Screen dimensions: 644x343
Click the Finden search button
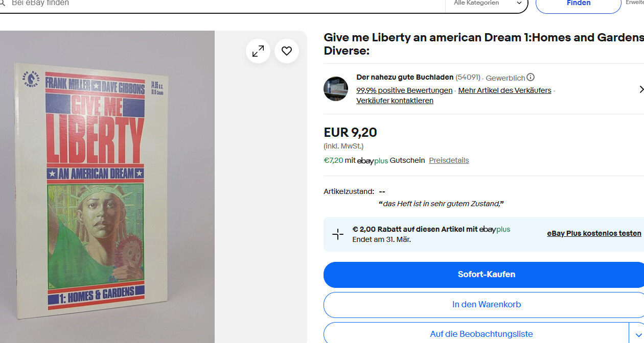(578, 4)
